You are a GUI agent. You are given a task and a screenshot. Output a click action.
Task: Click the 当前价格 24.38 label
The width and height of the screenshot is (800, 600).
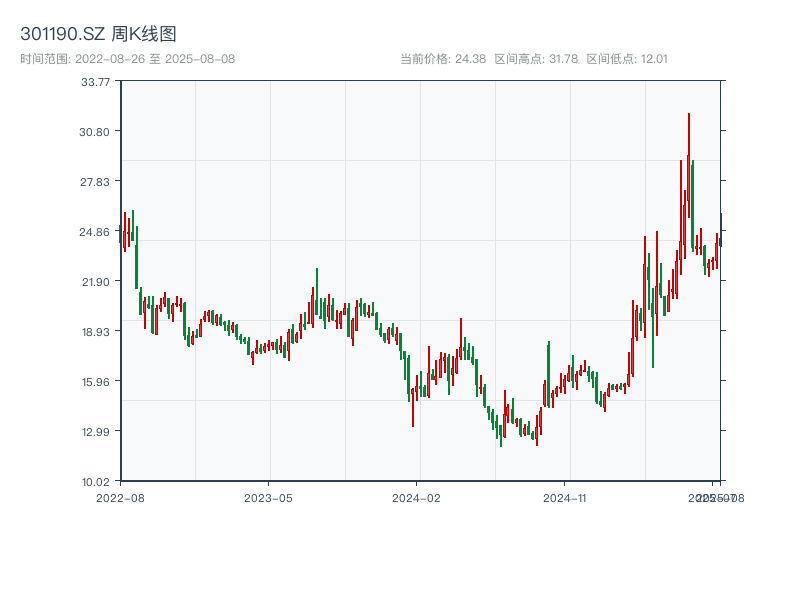443,59
